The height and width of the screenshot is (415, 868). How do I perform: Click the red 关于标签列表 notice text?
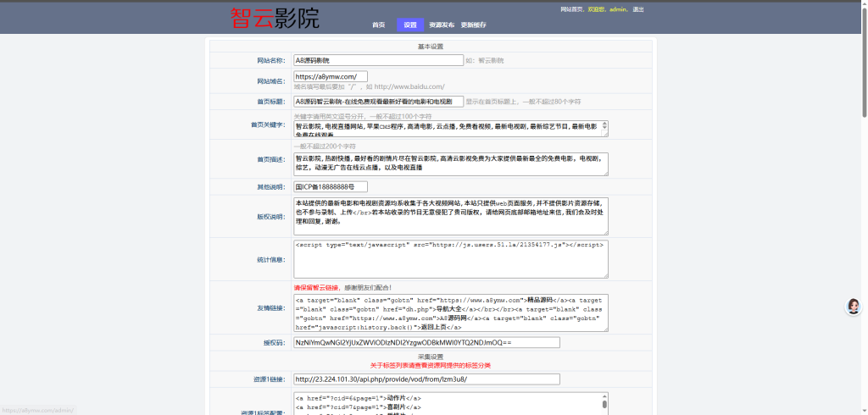[430, 365]
